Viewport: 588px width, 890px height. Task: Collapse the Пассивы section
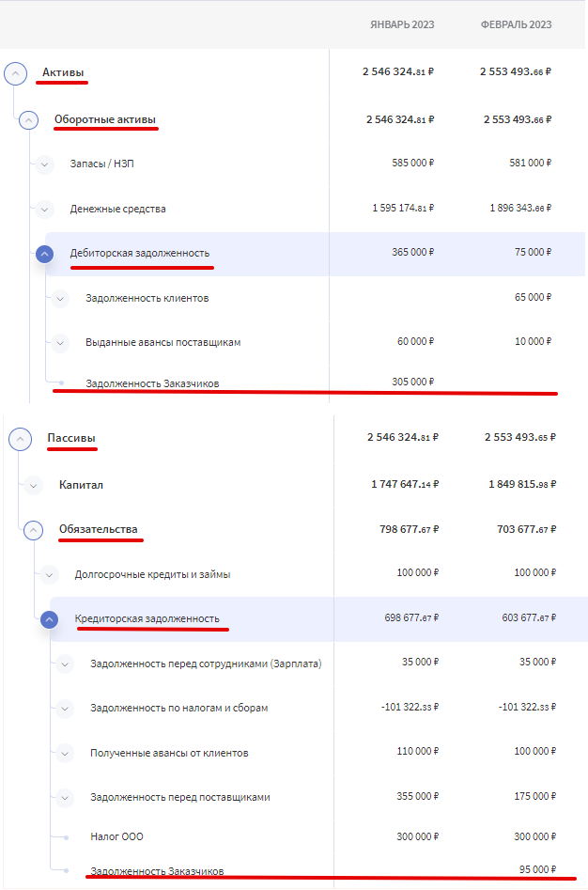coord(21,439)
